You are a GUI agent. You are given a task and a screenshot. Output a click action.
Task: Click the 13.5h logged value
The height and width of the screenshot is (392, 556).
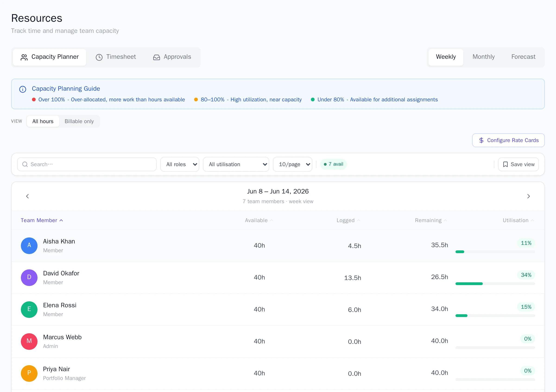click(352, 278)
